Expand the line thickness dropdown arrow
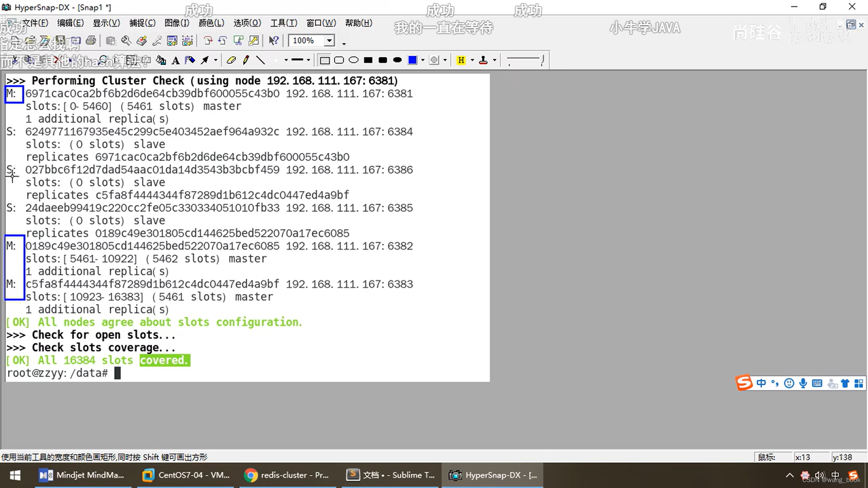 tap(308, 60)
